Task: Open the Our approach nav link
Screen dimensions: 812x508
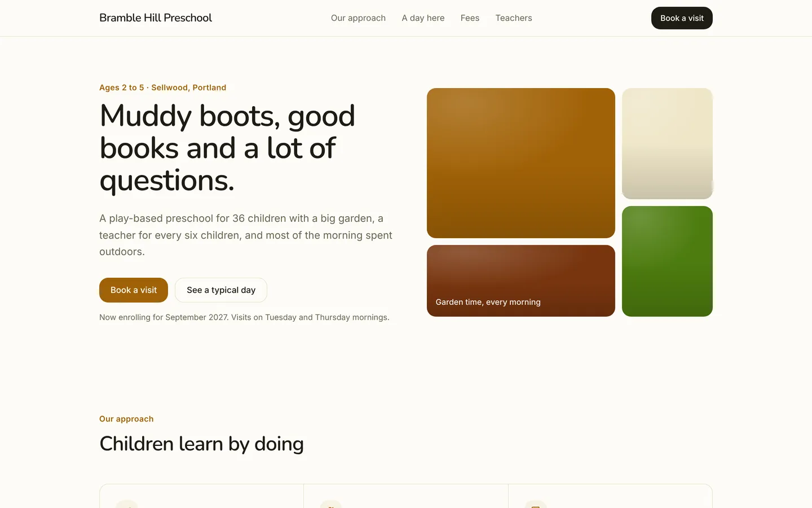Action: [358, 18]
